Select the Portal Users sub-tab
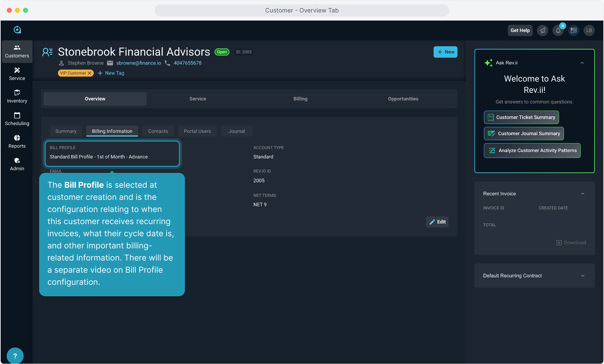The height and width of the screenshot is (364, 604). click(x=197, y=131)
